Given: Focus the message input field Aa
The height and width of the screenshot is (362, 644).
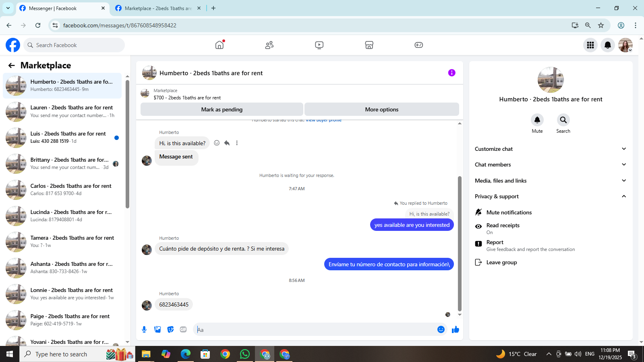Looking at the screenshot, I should click(314, 329).
